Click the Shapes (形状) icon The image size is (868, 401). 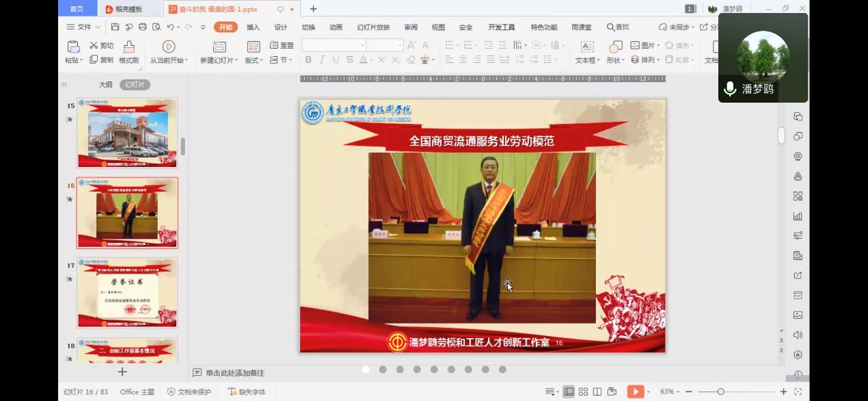coord(615,53)
